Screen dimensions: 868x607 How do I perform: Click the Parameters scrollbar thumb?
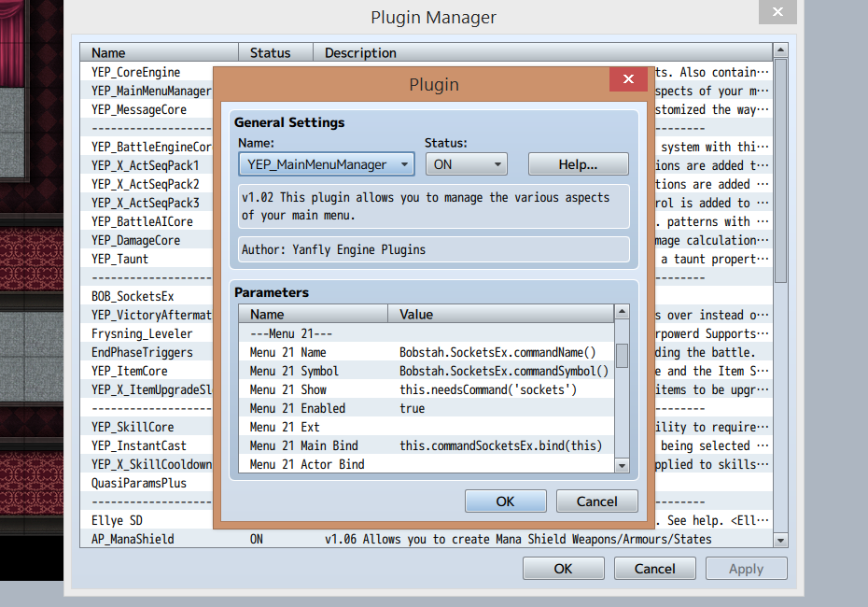(x=622, y=356)
